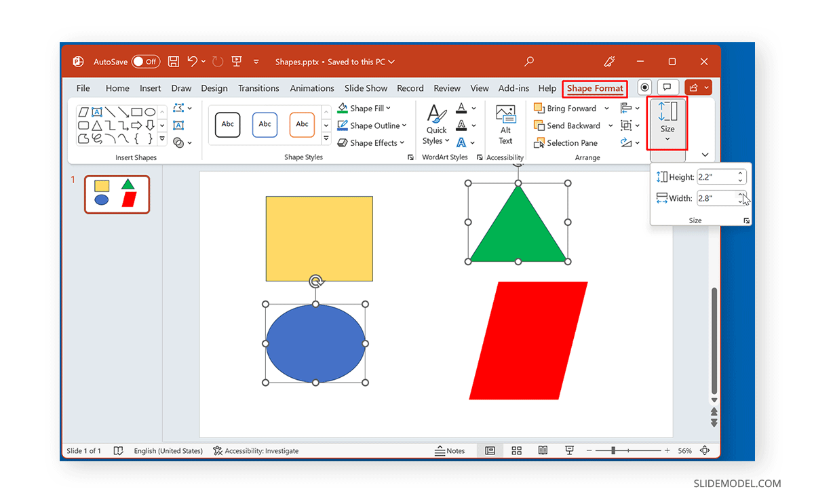
Task: Start presentation from beginning icon
Action: coord(237,62)
